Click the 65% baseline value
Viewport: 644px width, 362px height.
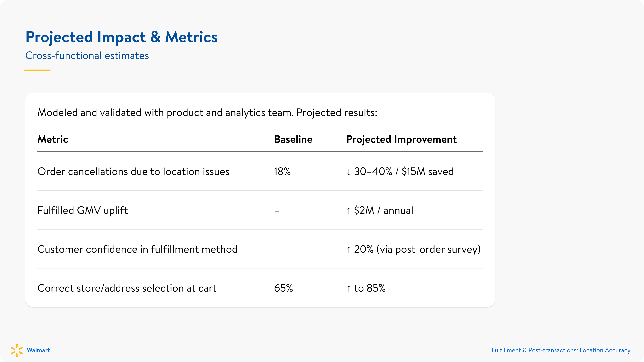pyautogui.click(x=283, y=288)
